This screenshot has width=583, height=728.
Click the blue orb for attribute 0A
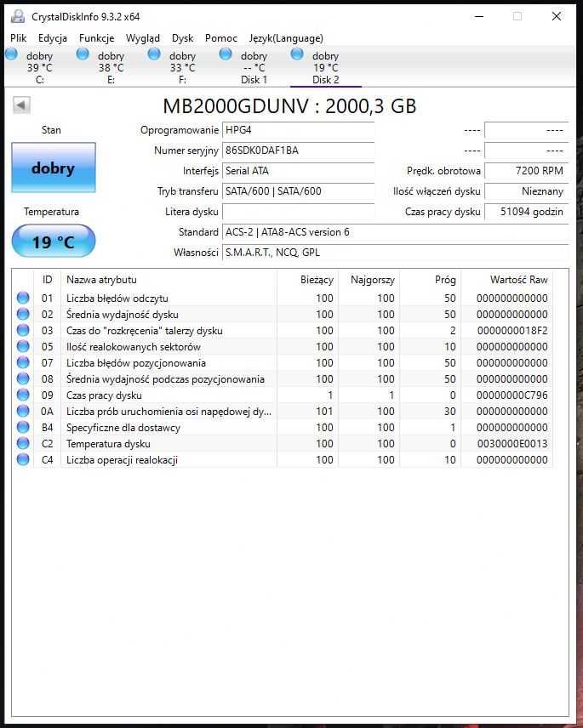coord(23,412)
